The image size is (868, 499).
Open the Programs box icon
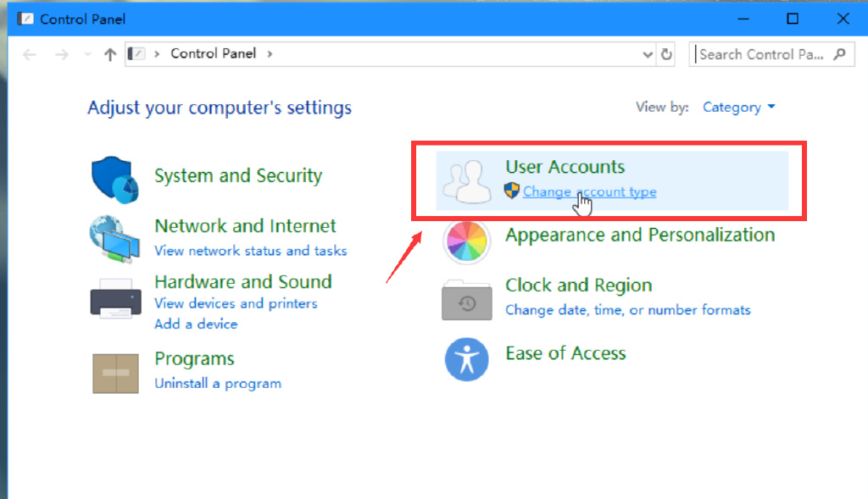[x=115, y=372]
